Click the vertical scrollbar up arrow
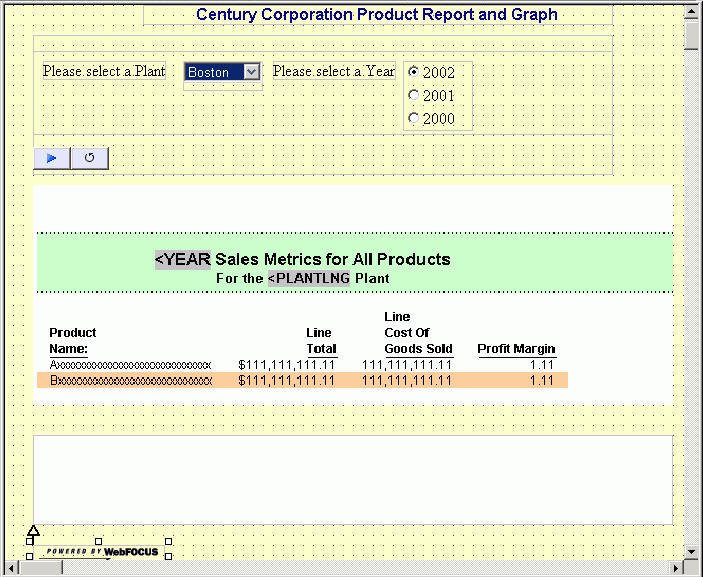The image size is (703, 577). coord(691,12)
